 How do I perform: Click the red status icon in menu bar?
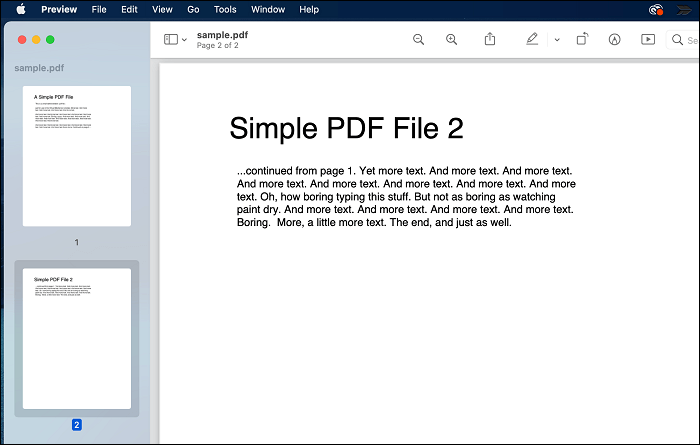click(655, 9)
